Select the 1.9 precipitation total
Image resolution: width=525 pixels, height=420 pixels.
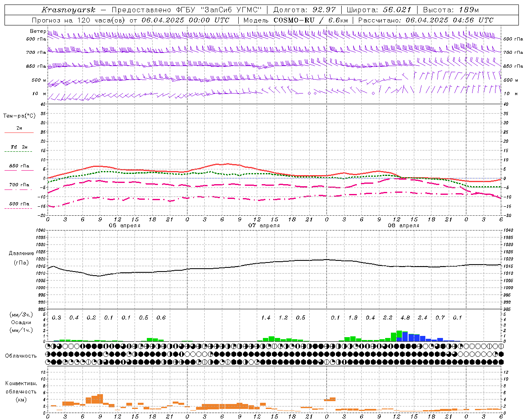point(353,318)
